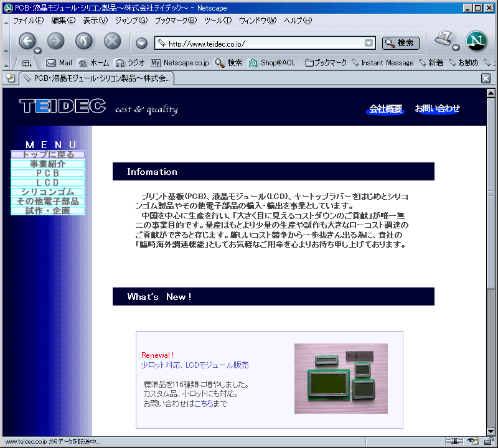
Task: Open the ジャンプ(G) menu
Action: tap(131, 21)
